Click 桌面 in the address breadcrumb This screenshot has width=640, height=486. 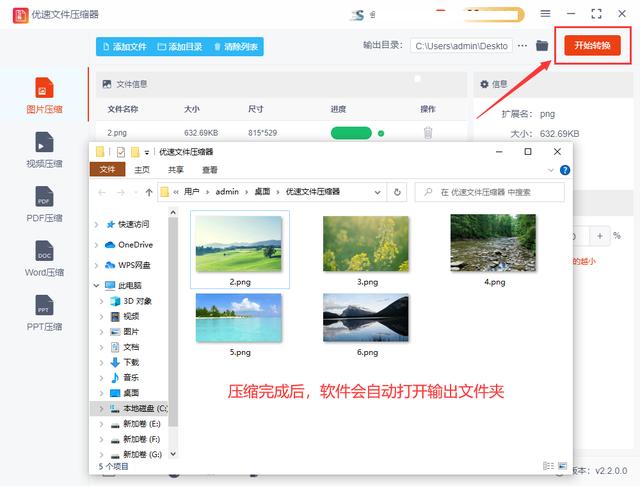click(262, 192)
